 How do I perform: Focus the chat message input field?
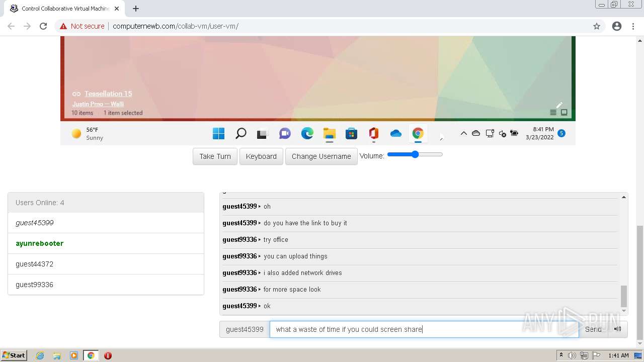[x=424, y=329]
